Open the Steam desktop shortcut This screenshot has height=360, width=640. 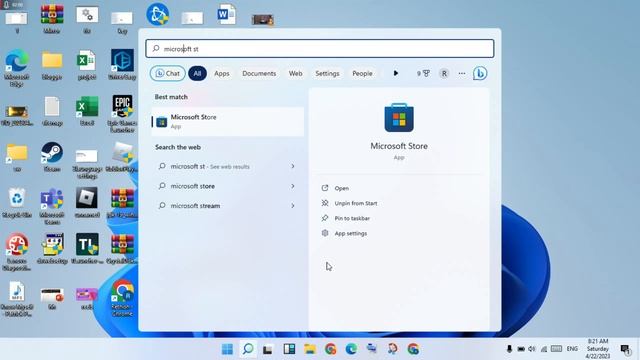(x=52, y=157)
